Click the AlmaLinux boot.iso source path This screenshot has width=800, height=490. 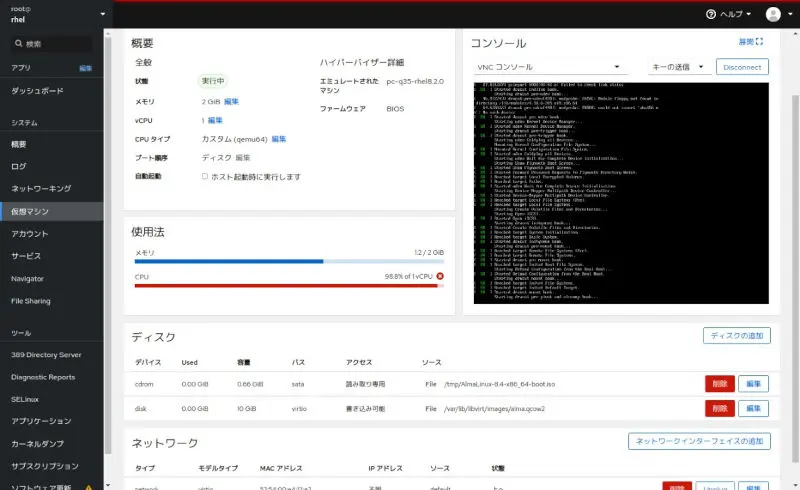pos(499,384)
